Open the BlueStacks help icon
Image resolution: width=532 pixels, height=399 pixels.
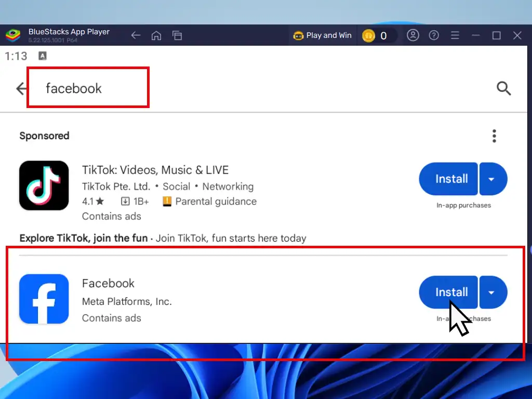[434, 35]
